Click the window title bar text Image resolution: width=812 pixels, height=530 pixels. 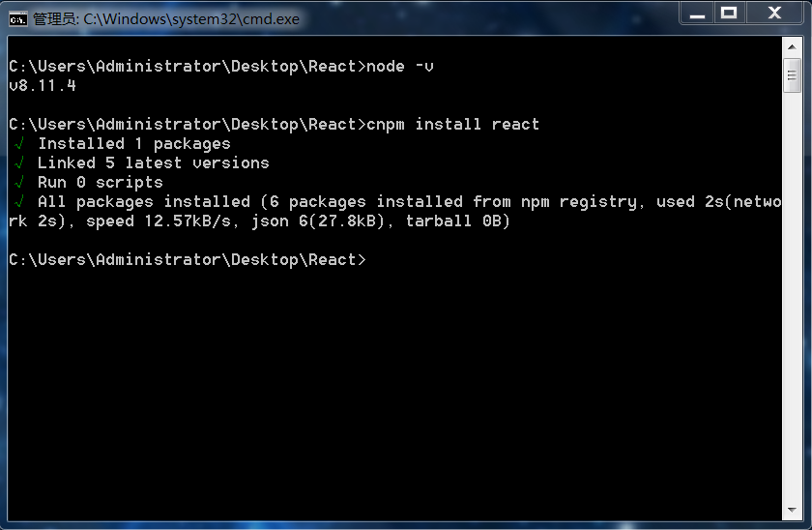[x=166, y=19]
